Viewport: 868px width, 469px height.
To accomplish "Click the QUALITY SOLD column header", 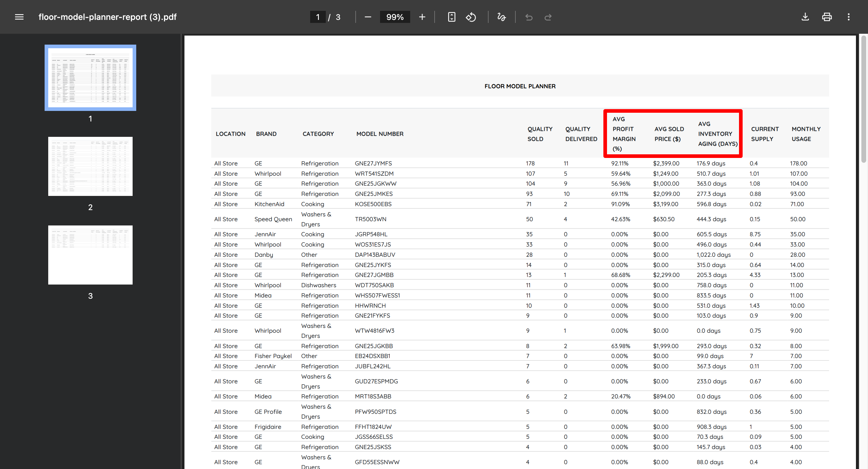I will (540, 134).
